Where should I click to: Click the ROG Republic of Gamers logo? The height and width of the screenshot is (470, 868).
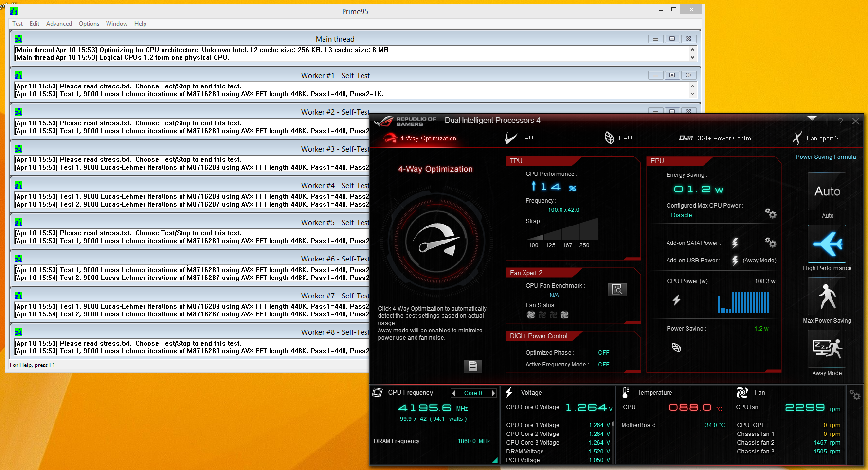(x=405, y=121)
